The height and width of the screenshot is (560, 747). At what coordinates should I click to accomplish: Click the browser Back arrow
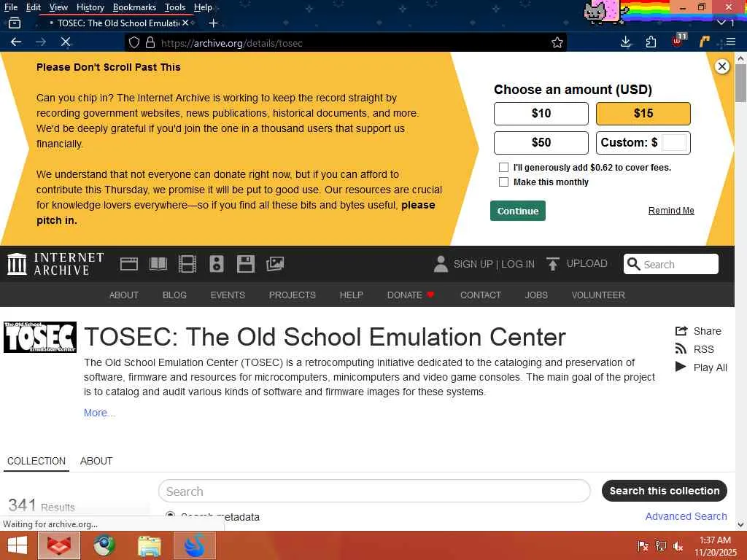16,42
